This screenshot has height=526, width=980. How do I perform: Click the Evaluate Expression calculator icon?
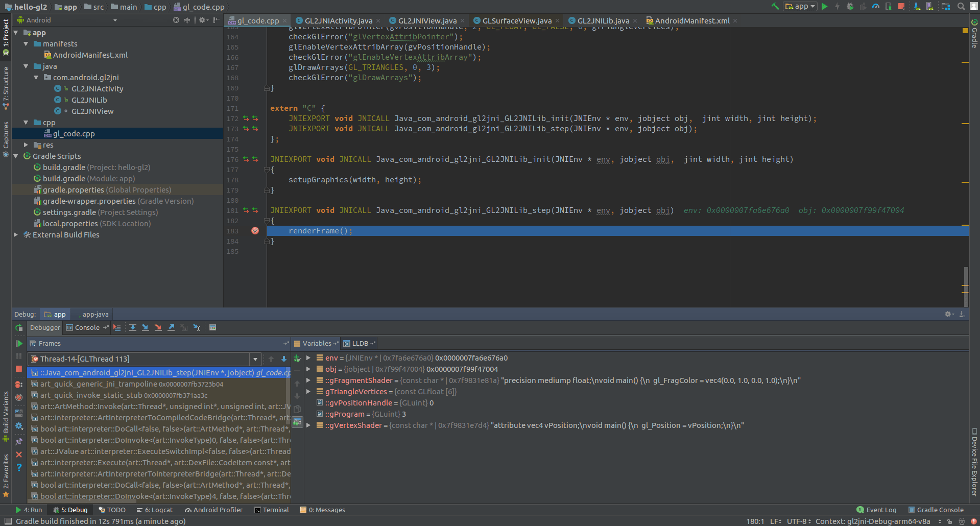[213, 328]
